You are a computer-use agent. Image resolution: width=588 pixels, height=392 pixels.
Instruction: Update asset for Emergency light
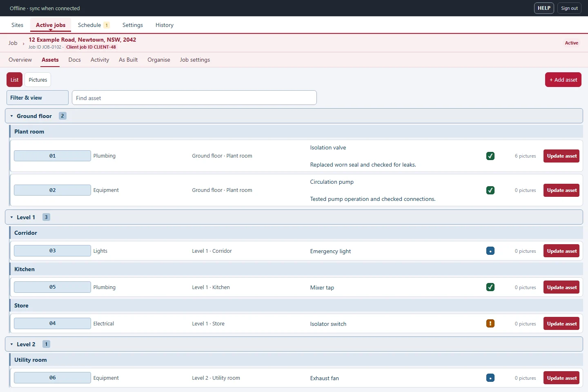click(x=561, y=251)
